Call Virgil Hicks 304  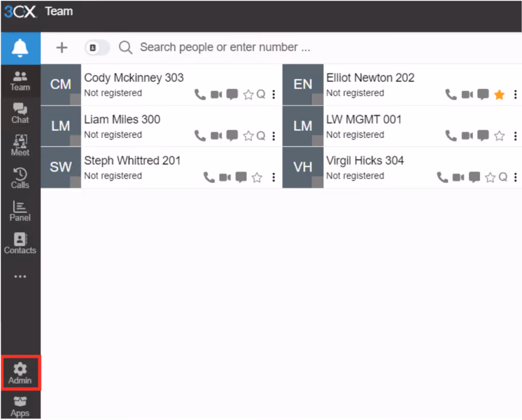pyautogui.click(x=442, y=177)
